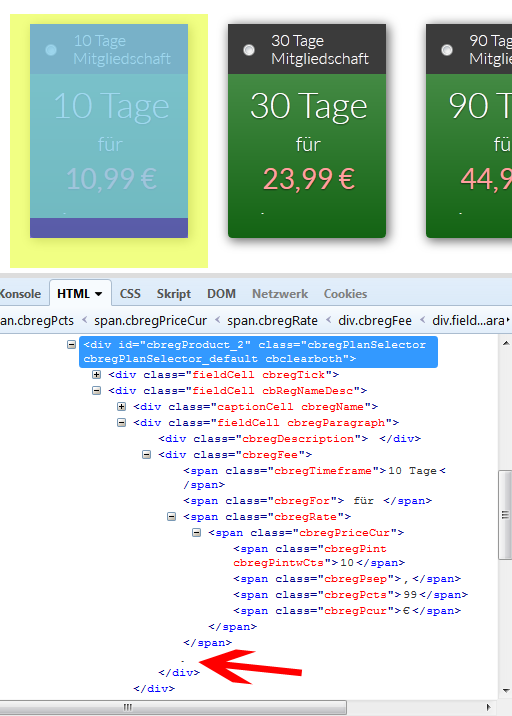Open the Cookies tab
Screen dimensions: 512x716
pyautogui.click(x=345, y=294)
